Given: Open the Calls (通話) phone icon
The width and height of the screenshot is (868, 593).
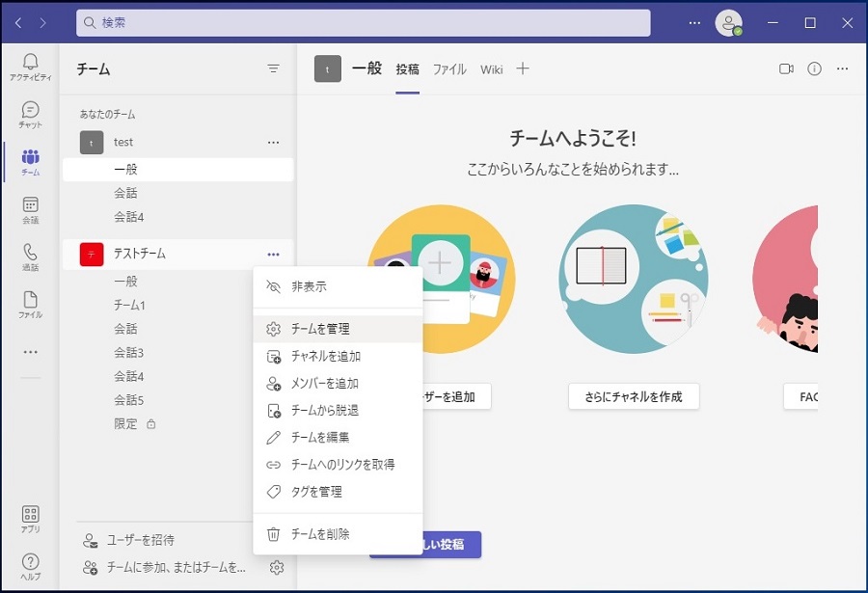Looking at the screenshot, I should pos(30,256).
